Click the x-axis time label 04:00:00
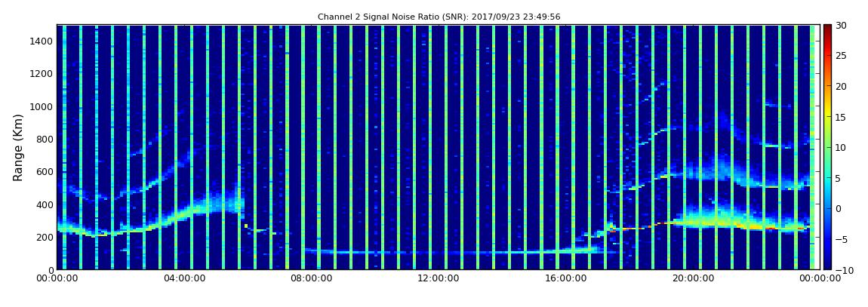Screen dimensions: 868x307 [183, 278]
